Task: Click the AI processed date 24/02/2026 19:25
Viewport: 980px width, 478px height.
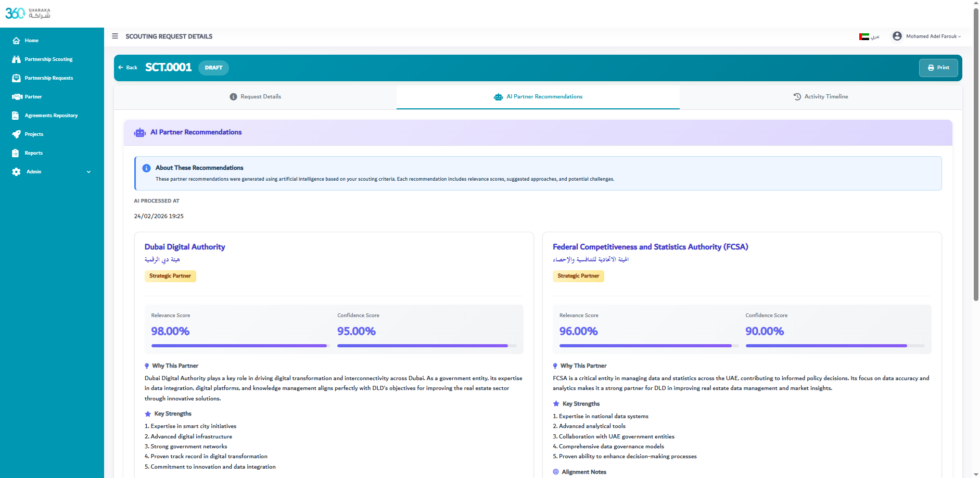Action: coord(159,216)
